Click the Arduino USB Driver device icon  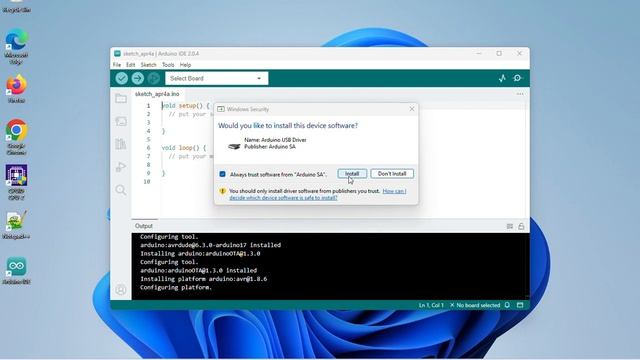click(234, 146)
